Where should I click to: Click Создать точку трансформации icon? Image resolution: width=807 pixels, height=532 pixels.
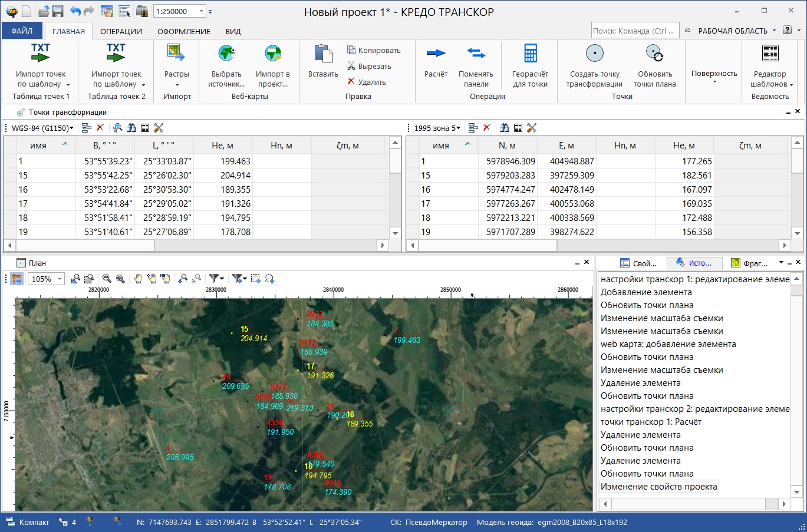tap(594, 54)
